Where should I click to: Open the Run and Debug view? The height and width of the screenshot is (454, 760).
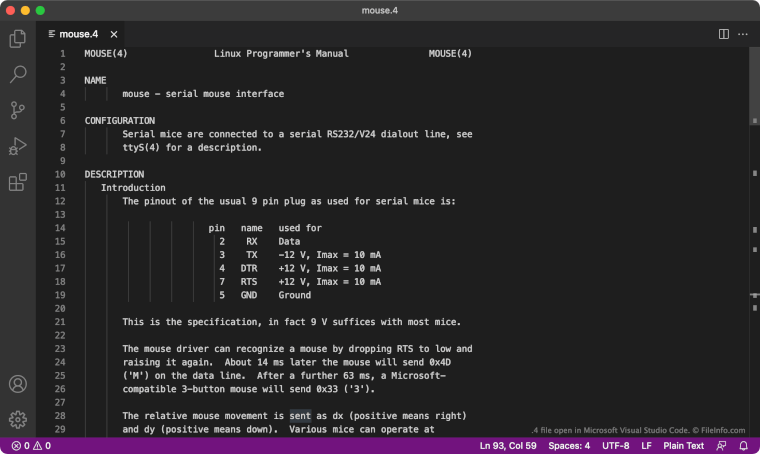(x=17, y=146)
